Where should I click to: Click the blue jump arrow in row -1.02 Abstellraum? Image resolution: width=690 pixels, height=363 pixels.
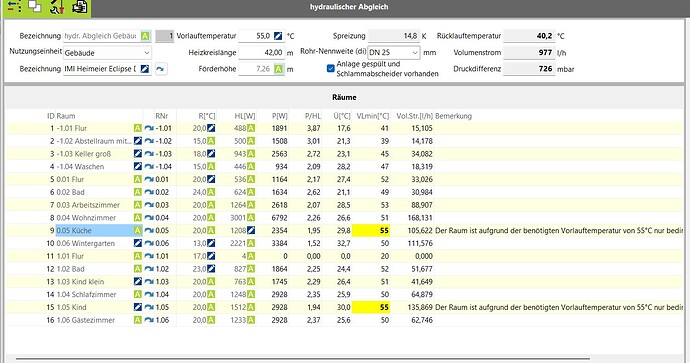[x=149, y=141]
